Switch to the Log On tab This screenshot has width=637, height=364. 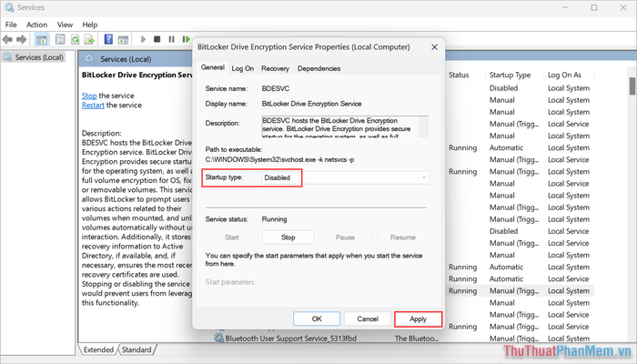tap(243, 68)
